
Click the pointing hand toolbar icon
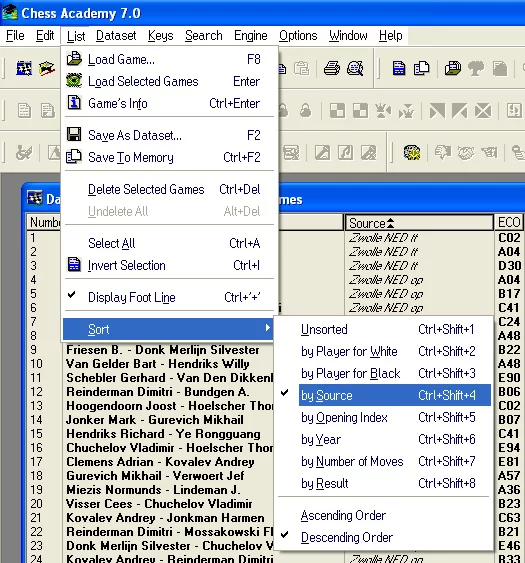pyautogui.click(x=489, y=153)
